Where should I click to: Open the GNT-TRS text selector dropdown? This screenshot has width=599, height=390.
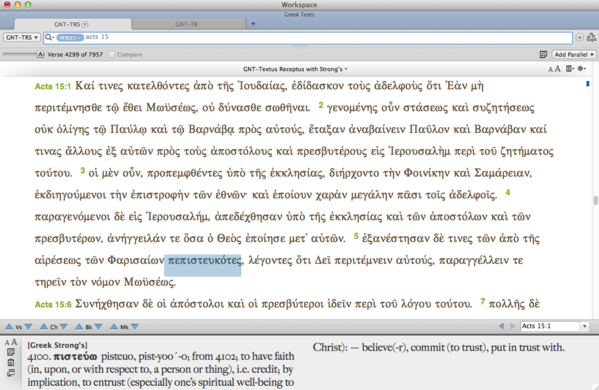(21, 37)
